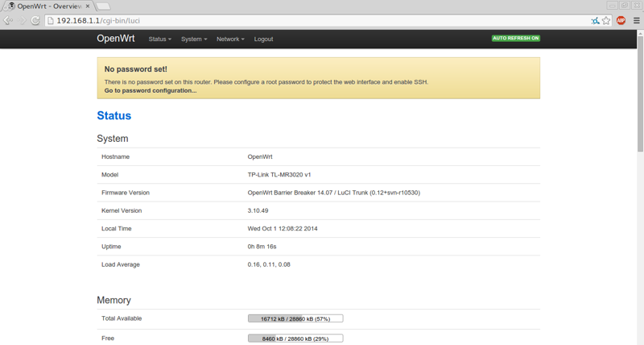This screenshot has height=345, width=644.
Task: Click the Kernel Version label
Action: click(x=122, y=210)
